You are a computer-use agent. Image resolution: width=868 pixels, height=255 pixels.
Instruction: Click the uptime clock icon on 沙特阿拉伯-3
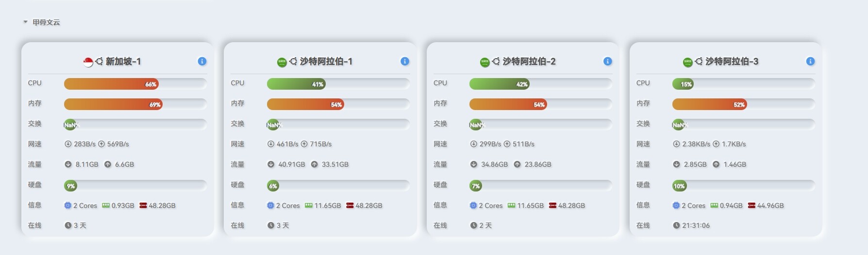tap(676, 225)
